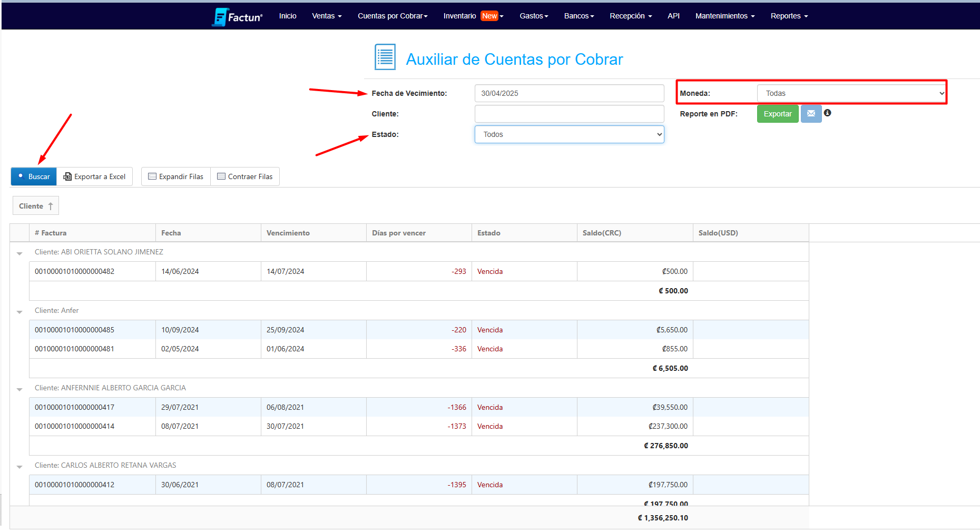
Task: Open the Mantenimientos menu
Action: [x=725, y=16]
